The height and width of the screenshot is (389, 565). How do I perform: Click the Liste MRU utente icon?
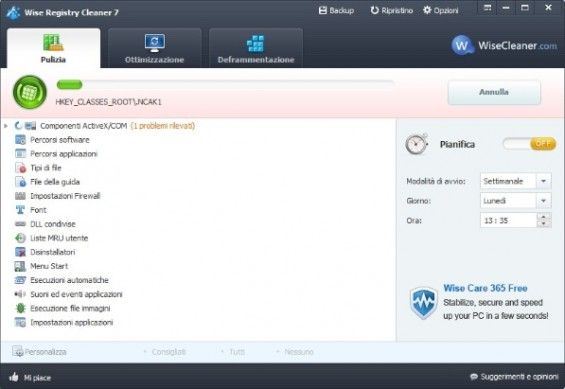[20, 238]
